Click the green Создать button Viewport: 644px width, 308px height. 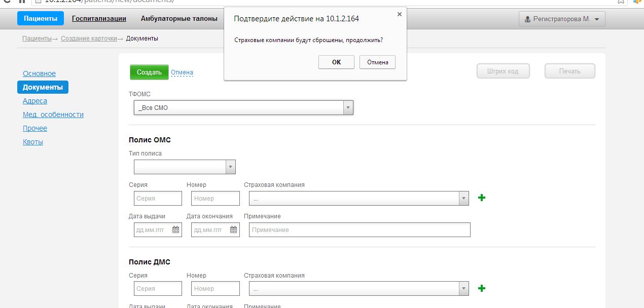(x=149, y=72)
